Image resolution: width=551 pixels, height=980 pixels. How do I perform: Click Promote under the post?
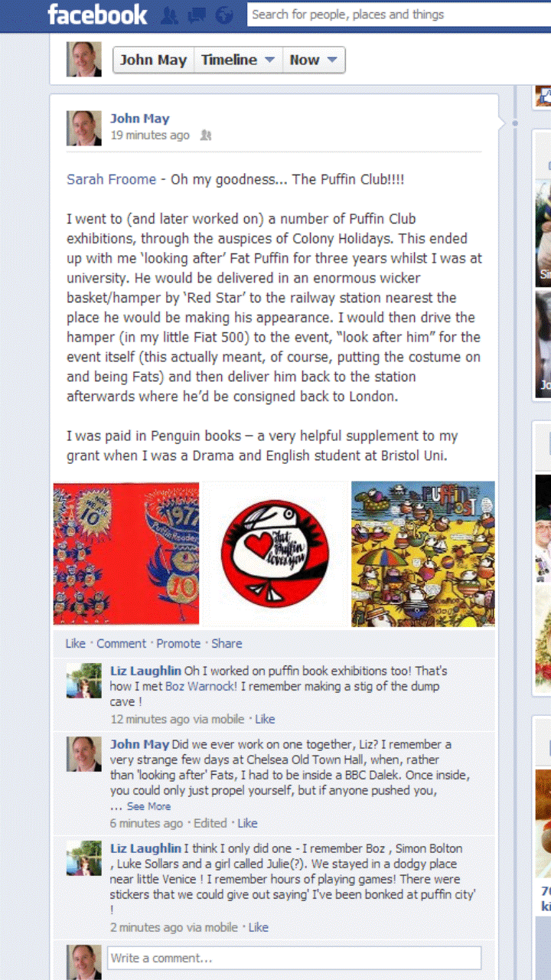(178, 644)
